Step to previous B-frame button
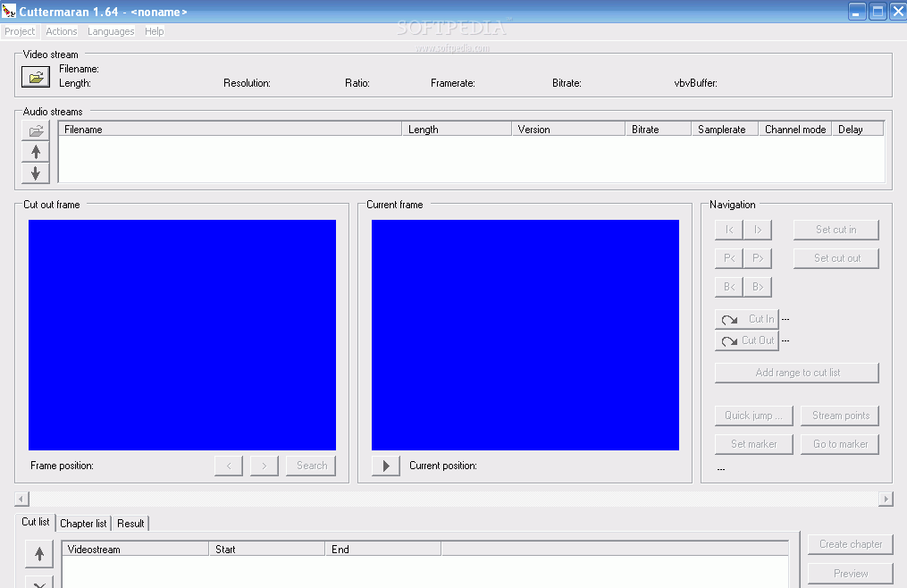The width and height of the screenshot is (907, 588). (729, 287)
